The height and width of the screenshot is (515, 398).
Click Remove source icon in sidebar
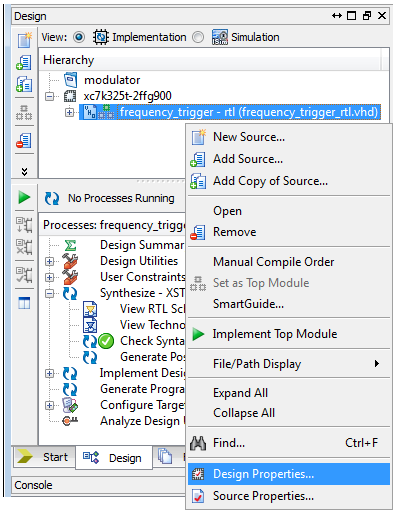[x=24, y=140]
